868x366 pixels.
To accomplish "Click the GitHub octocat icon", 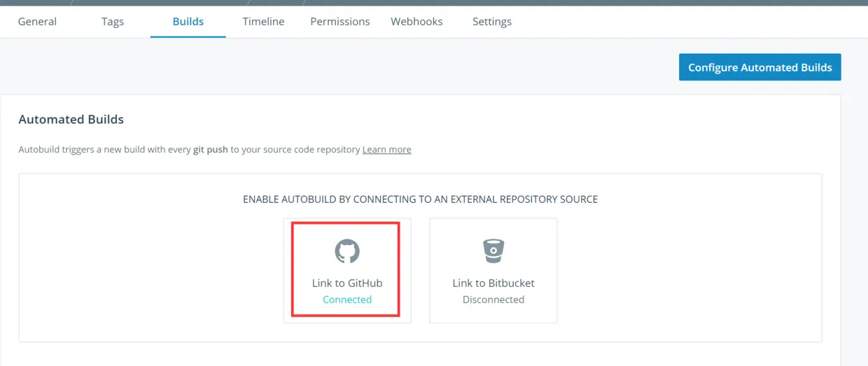I will coord(347,251).
